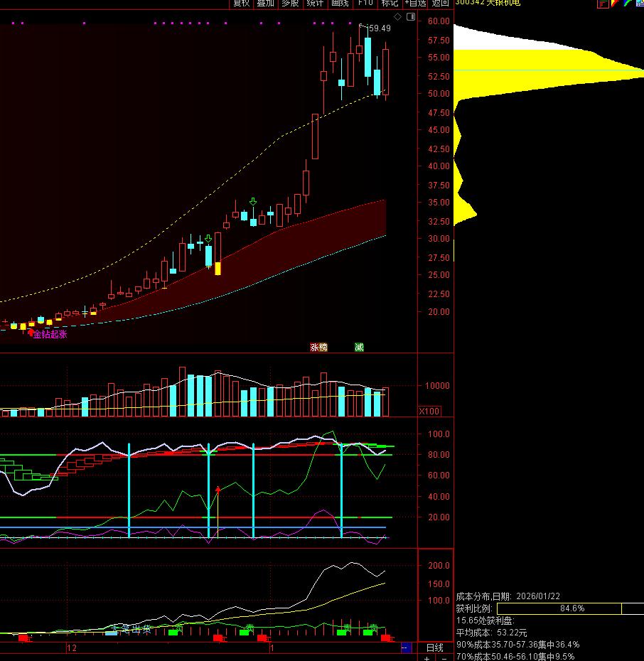The image size is (644, 661).
Task: Click the rightmost blue panel icon at top
Action: [x=639, y=4]
